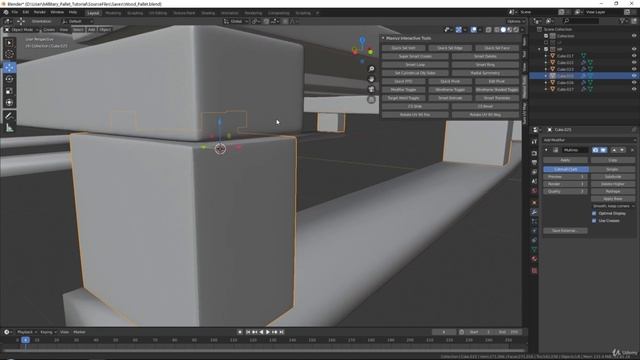The image size is (640, 360).
Task: Click the Smart Delete button
Action: (485, 56)
